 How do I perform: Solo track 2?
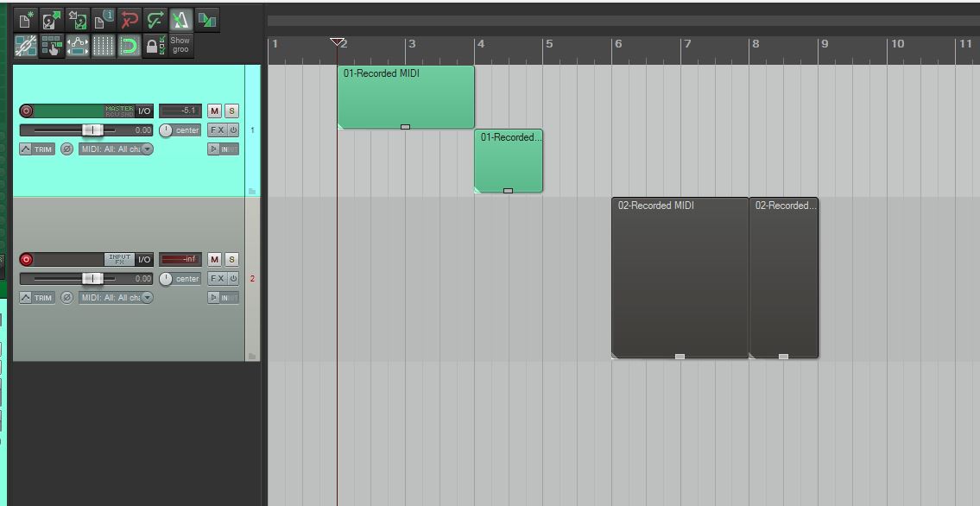pos(231,259)
